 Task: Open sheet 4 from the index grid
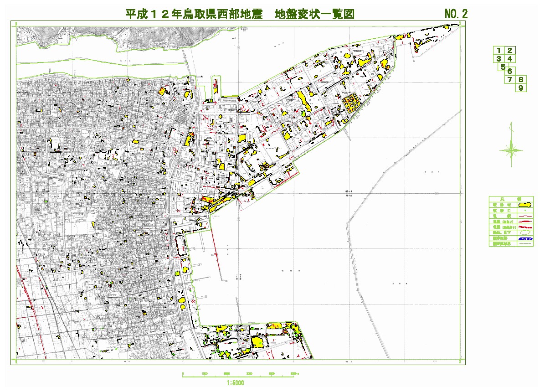510,59
